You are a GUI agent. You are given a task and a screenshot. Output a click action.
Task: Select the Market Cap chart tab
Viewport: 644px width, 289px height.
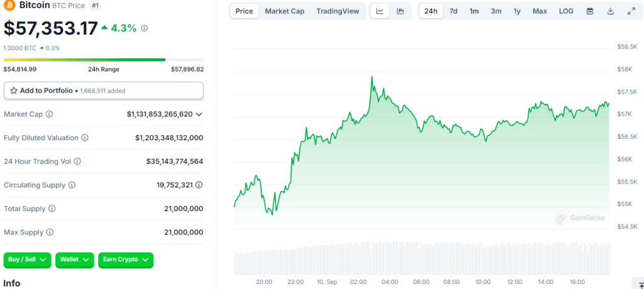tap(285, 11)
